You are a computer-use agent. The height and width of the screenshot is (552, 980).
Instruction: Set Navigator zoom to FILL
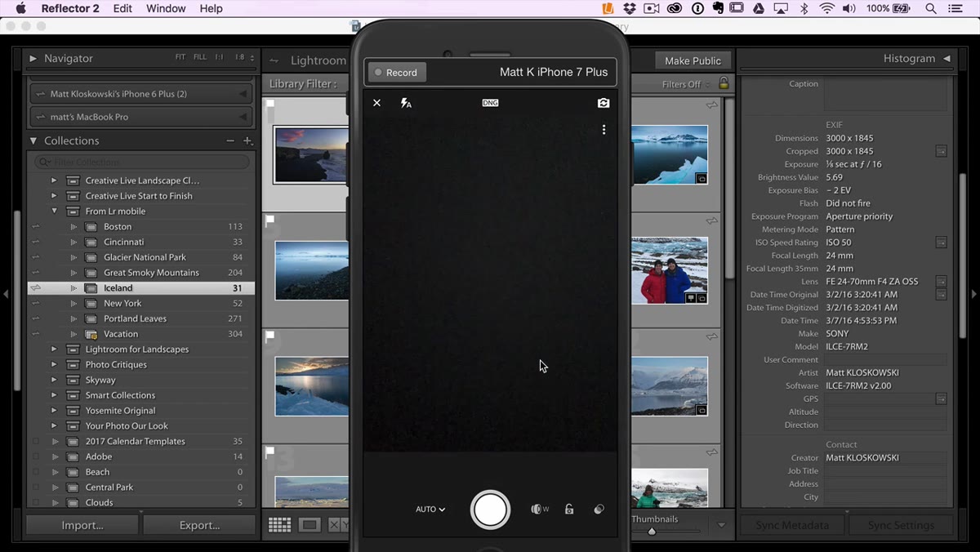(x=200, y=57)
